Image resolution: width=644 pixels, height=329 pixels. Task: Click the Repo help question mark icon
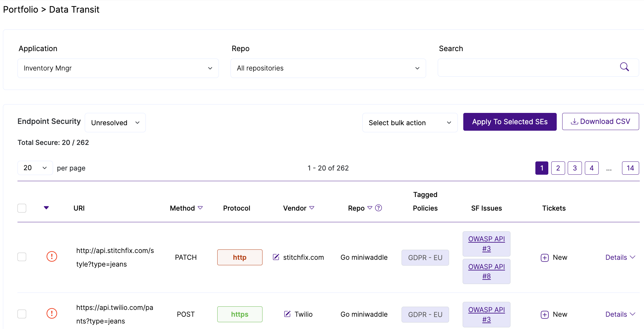tap(379, 208)
